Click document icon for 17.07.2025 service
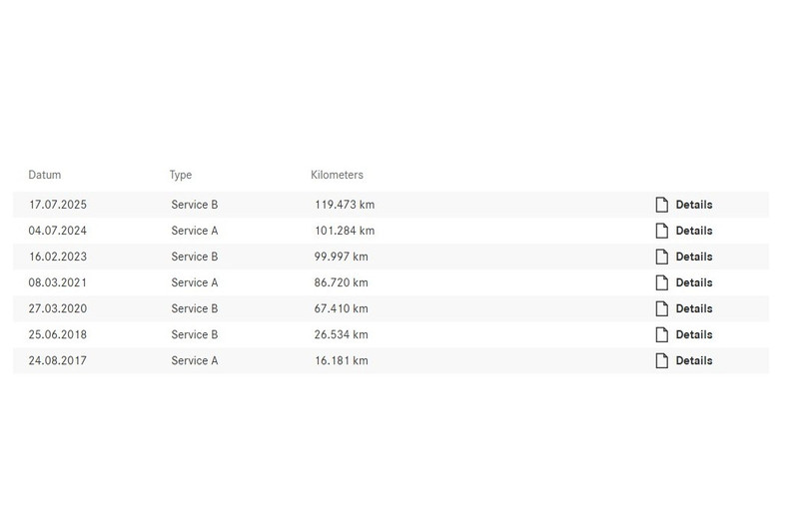The width and height of the screenshot is (799, 532). click(x=661, y=205)
